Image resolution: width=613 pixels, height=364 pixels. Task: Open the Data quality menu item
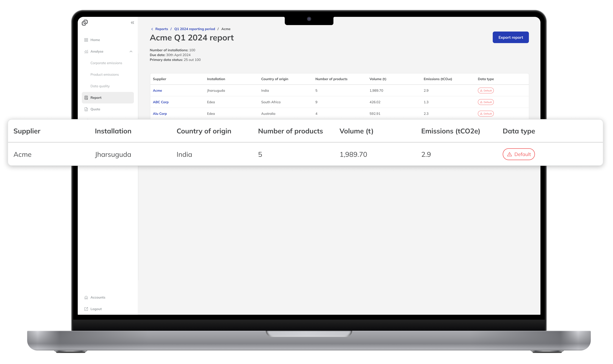point(100,86)
